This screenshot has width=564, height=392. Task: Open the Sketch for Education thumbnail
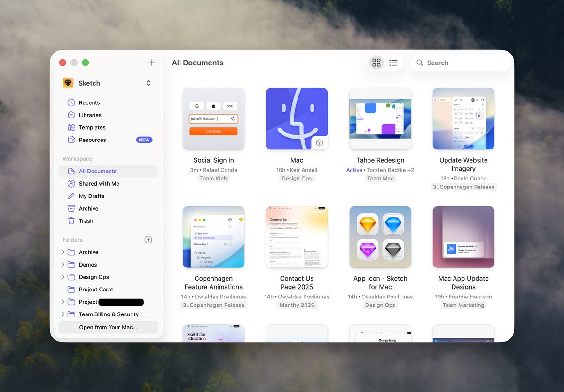pyautogui.click(x=213, y=333)
